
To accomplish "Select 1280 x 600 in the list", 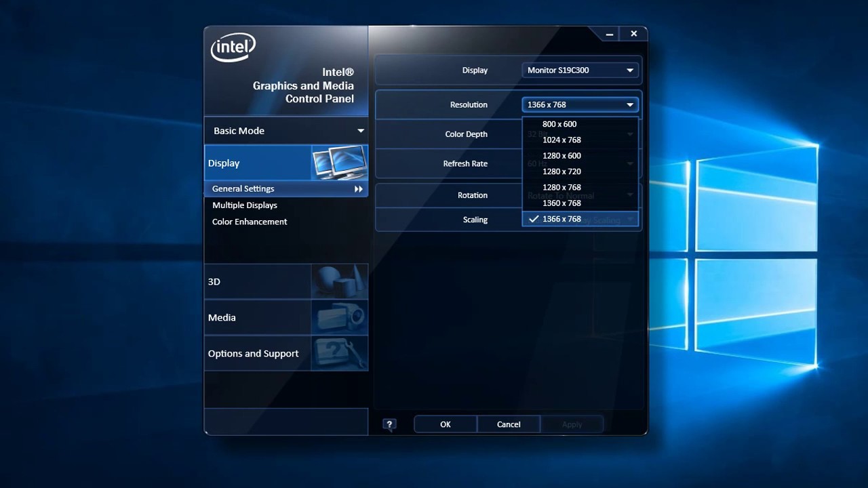I will [x=580, y=156].
